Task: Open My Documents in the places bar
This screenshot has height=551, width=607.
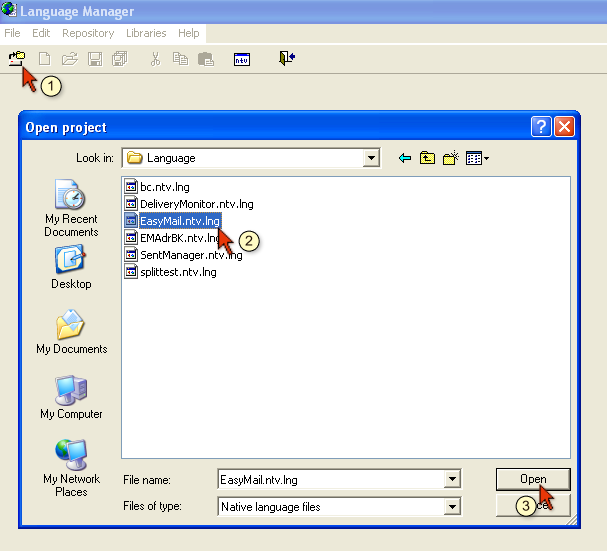Action: pos(72,332)
